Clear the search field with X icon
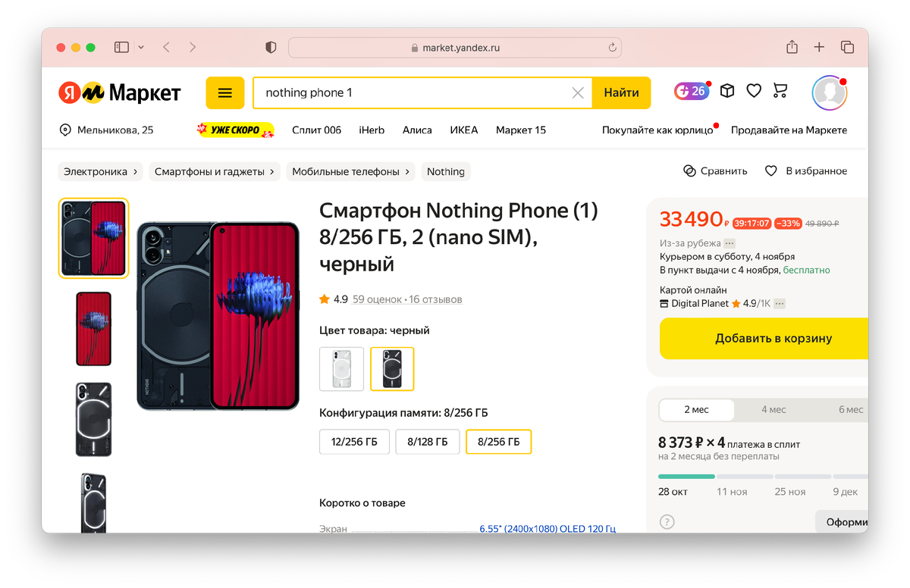 (x=578, y=92)
